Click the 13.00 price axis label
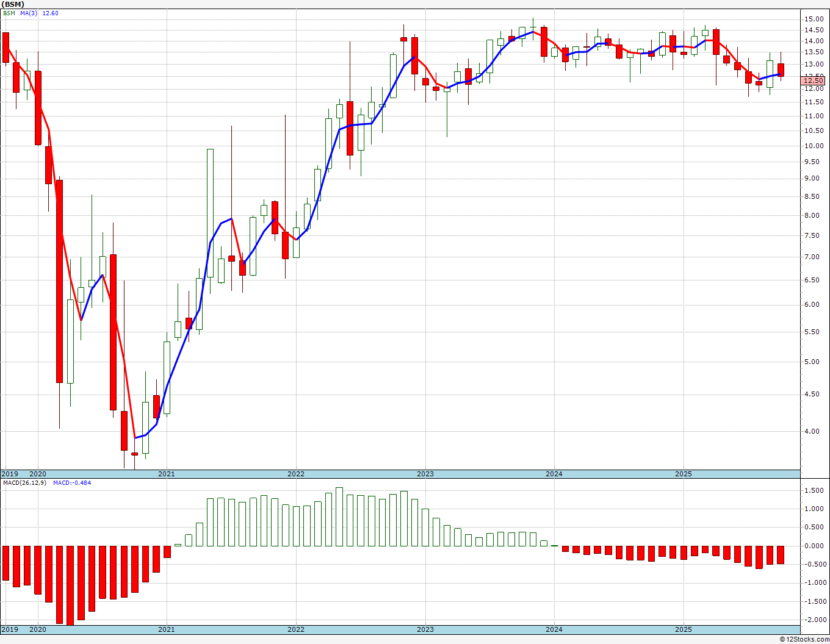This screenshot has width=830, height=644. 814,64
